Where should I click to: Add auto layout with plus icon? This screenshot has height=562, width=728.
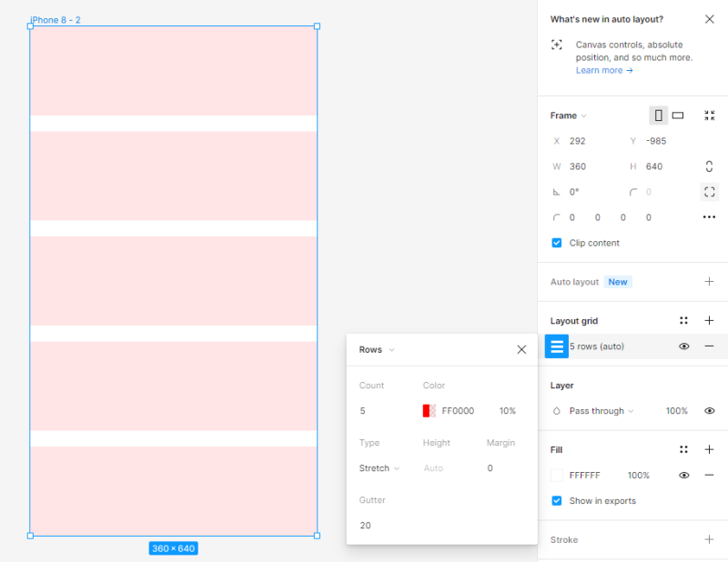click(x=709, y=282)
